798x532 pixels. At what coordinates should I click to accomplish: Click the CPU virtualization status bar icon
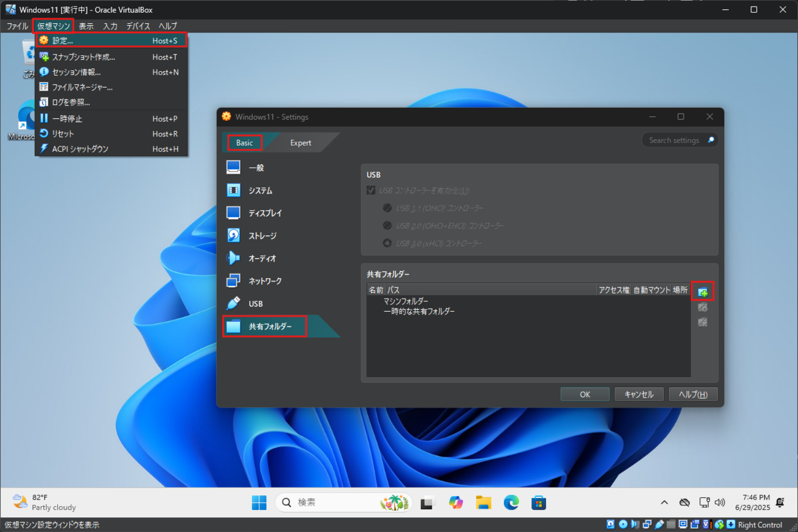point(708,525)
